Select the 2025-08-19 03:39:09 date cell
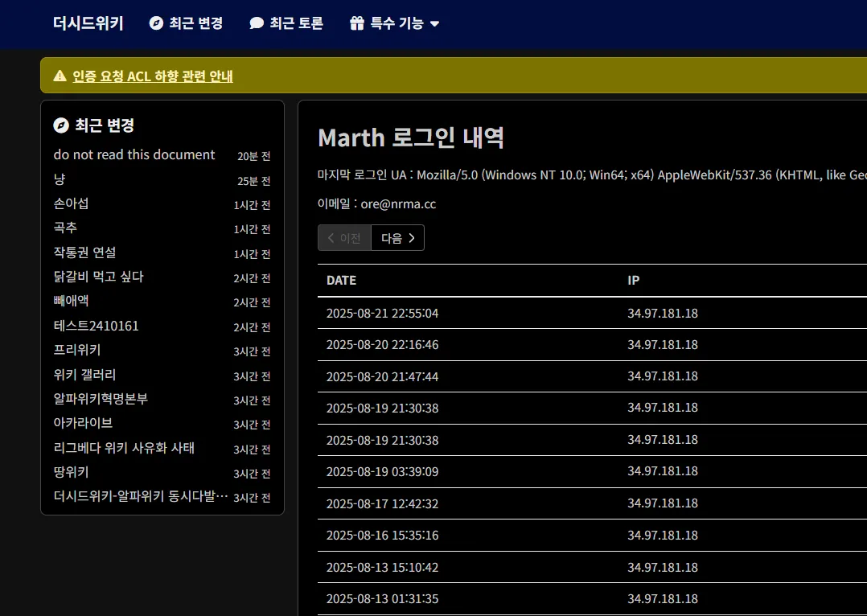This screenshot has height=616, width=867. click(382, 472)
